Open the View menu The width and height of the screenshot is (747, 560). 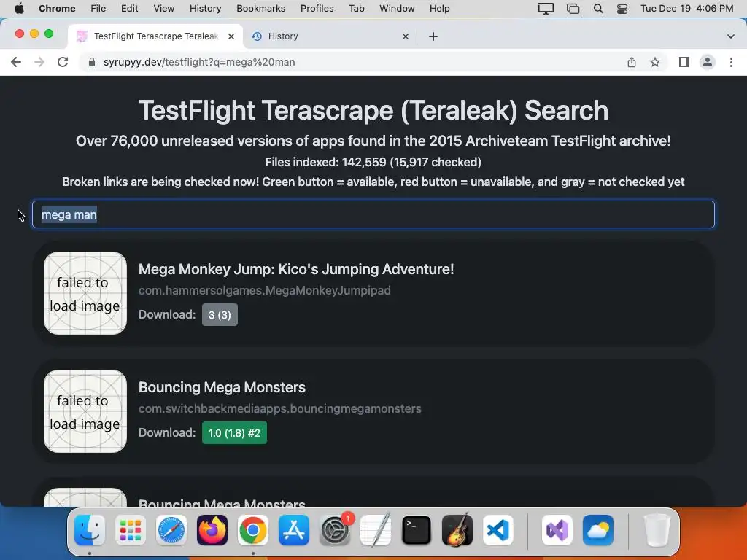(x=164, y=8)
